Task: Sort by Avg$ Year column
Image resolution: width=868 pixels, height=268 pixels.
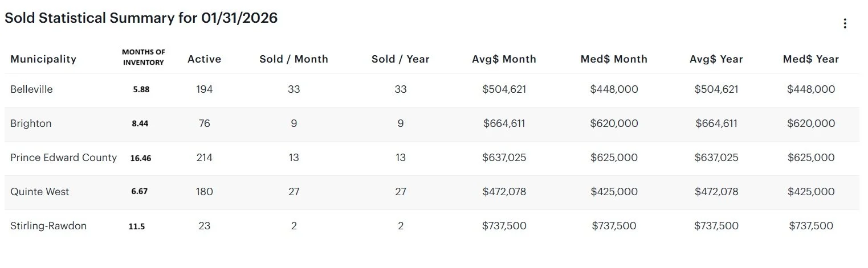Action: (716, 59)
